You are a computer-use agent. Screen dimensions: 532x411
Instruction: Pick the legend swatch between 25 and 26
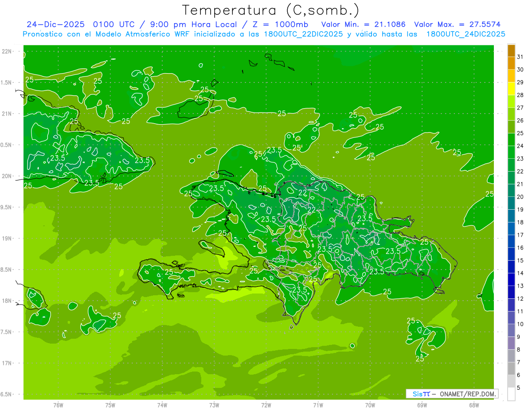[x=511, y=127]
